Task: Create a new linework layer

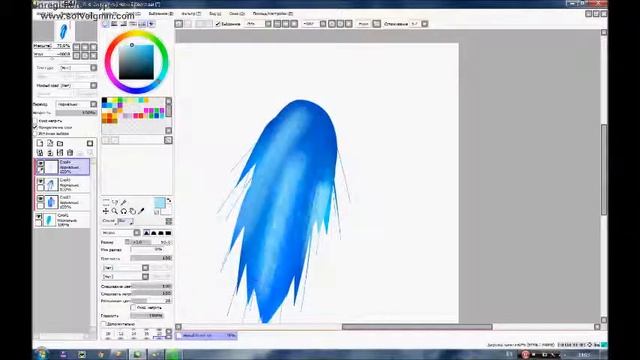Action: pyautogui.click(x=50, y=143)
